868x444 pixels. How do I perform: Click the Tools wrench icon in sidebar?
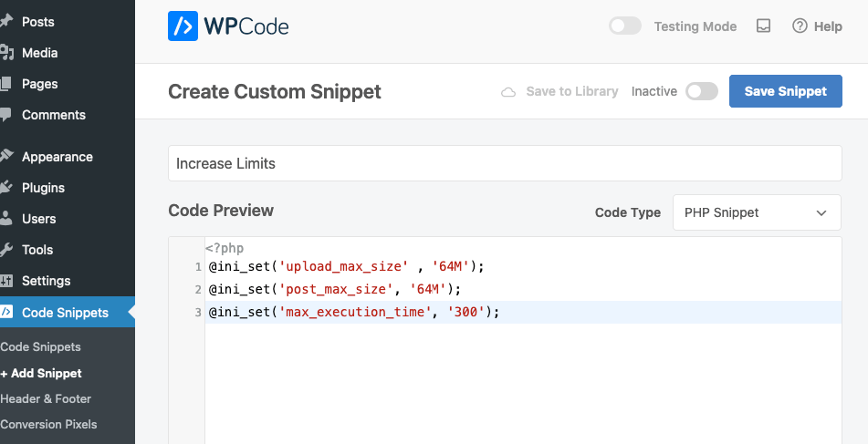point(6,250)
